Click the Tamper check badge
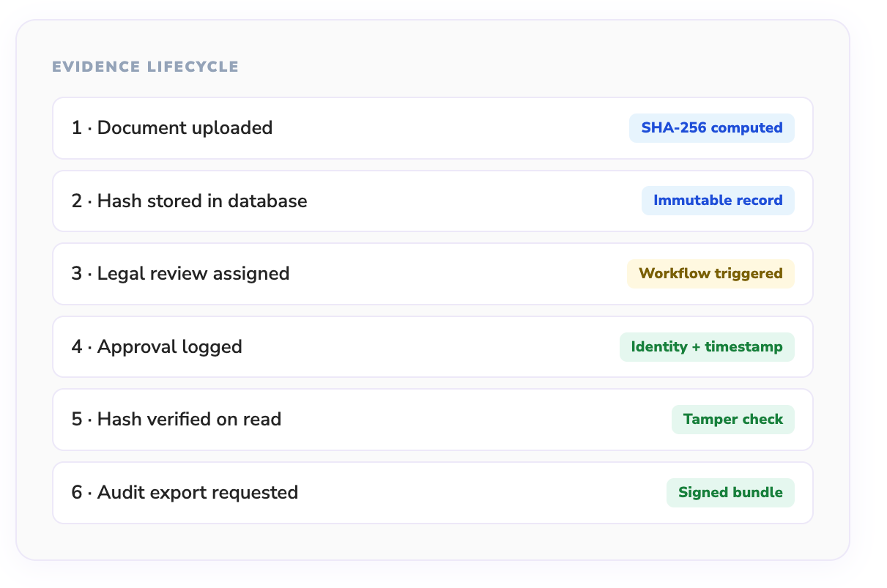Image resolution: width=887 pixels, height=588 pixels. (732, 420)
